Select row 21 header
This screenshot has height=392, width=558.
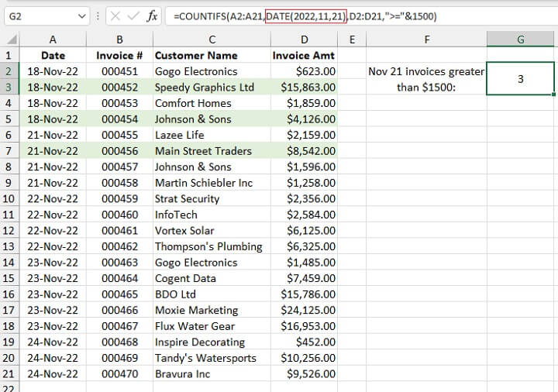click(x=9, y=374)
